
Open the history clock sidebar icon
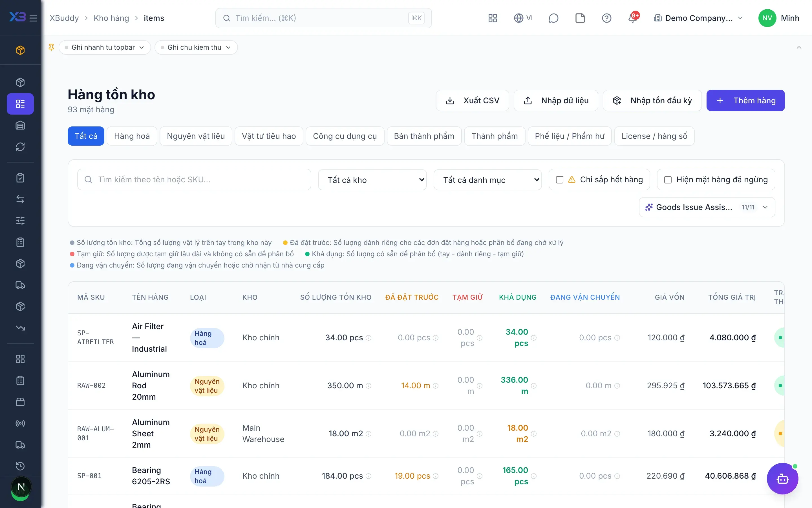tap(20, 466)
